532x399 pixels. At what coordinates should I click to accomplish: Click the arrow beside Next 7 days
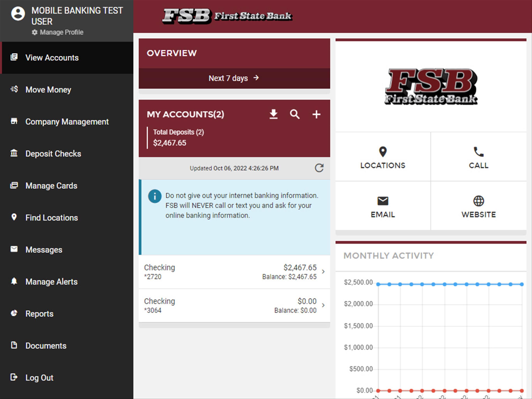coord(256,78)
